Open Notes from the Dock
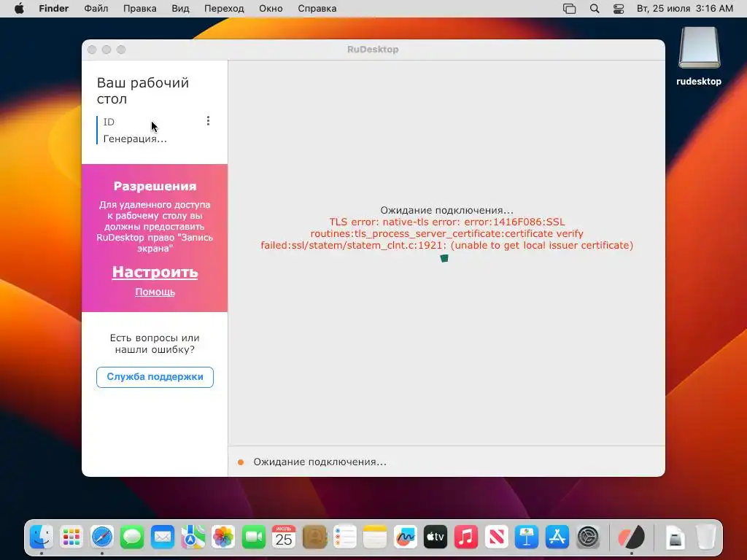 click(x=375, y=537)
